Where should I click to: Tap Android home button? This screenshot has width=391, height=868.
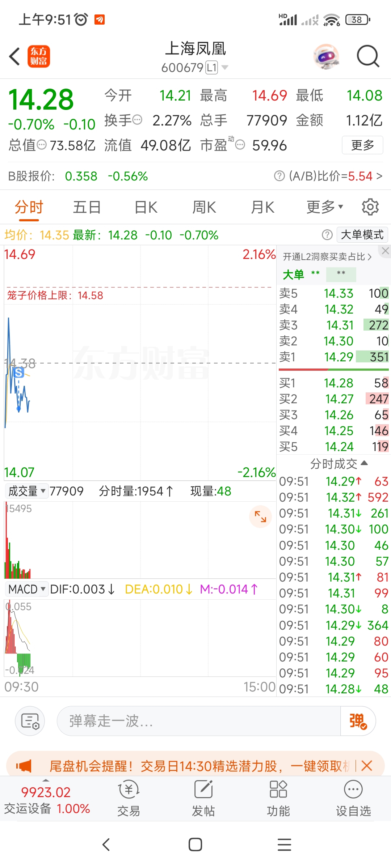195,845
